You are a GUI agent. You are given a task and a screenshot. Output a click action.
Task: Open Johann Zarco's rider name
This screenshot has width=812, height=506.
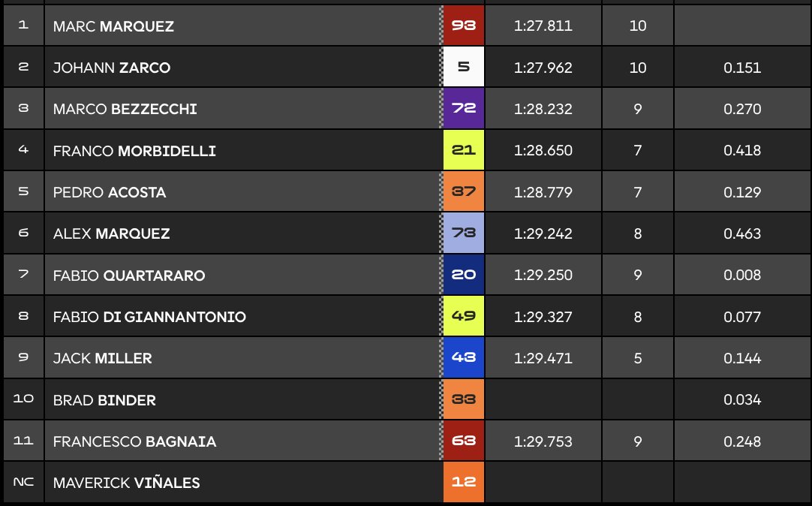[x=112, y=68]
